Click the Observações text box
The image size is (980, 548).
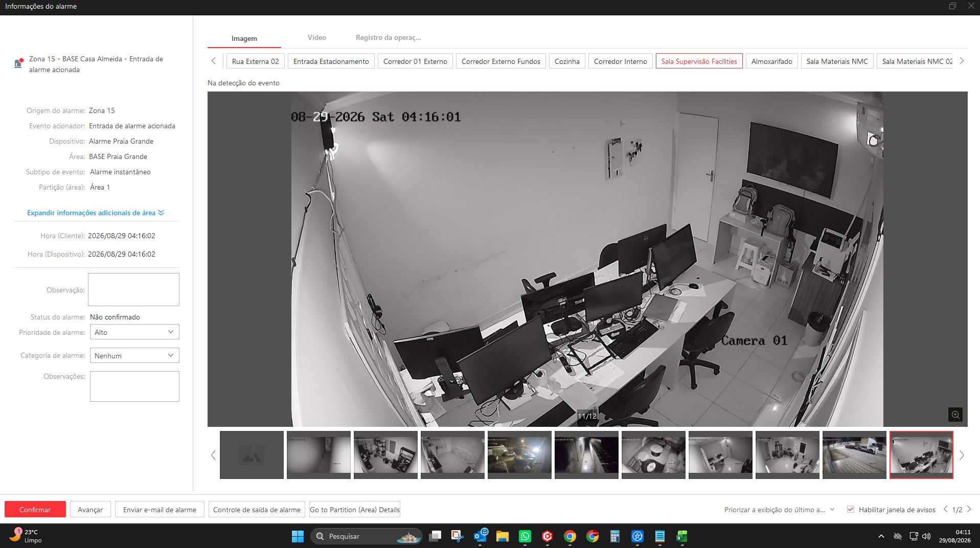coord(134,386)
